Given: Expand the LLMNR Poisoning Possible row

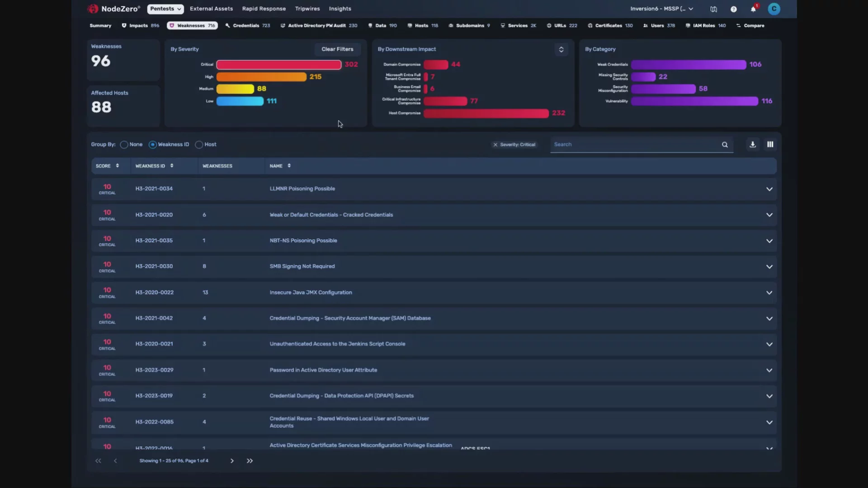Looking at the screenshot, I should [x=769, y=189].
